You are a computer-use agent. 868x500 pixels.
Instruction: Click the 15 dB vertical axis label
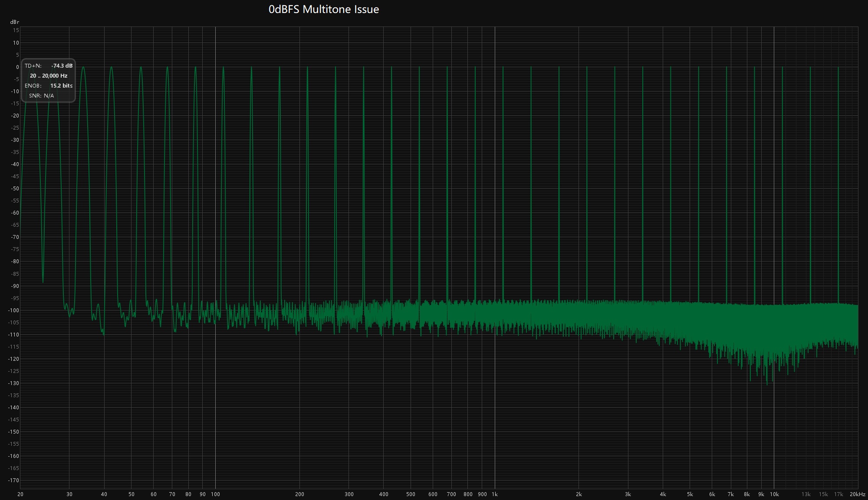pyautogui.click(x=16, y=30)
